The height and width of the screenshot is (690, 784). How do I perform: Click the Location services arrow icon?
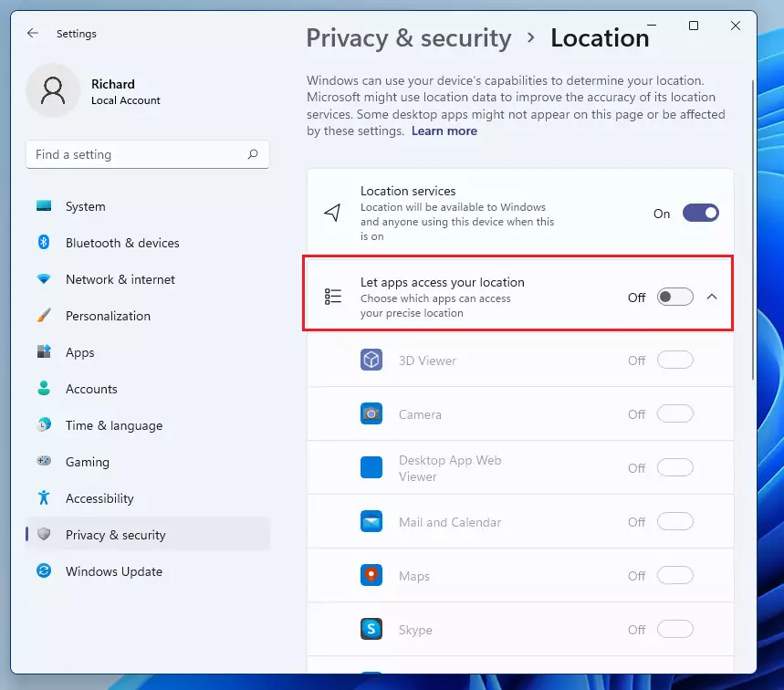pos(332,213)
